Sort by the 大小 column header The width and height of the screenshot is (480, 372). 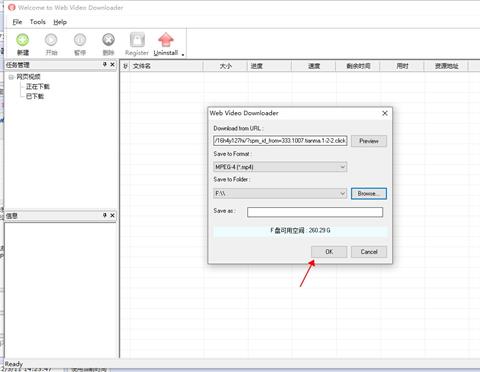tap(226, 66)
